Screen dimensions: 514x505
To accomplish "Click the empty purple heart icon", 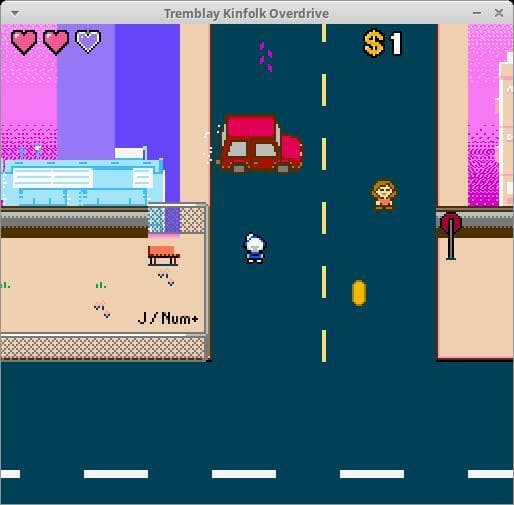I will click(88, 42).
